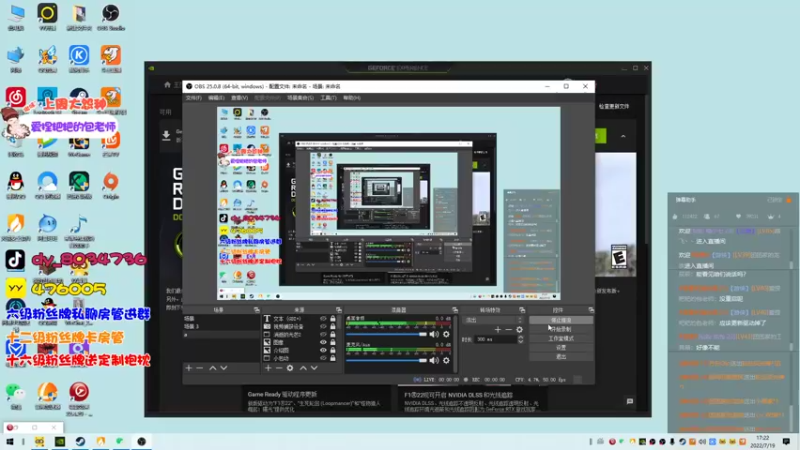The width and height of the screenshot is (800, 450).
Task: Open settings gear for microphone mixer channel
Action: click(446, 360)
